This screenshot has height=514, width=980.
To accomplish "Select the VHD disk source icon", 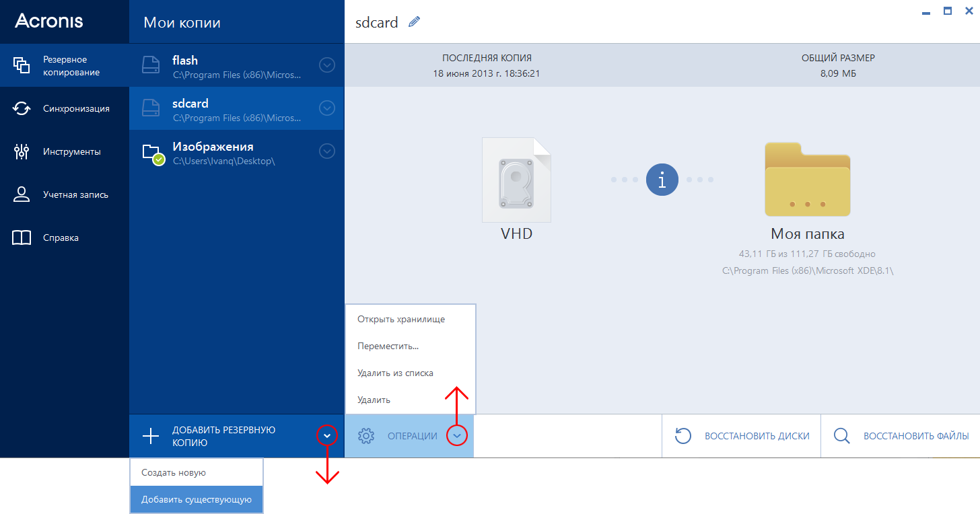I will point(516,180).
